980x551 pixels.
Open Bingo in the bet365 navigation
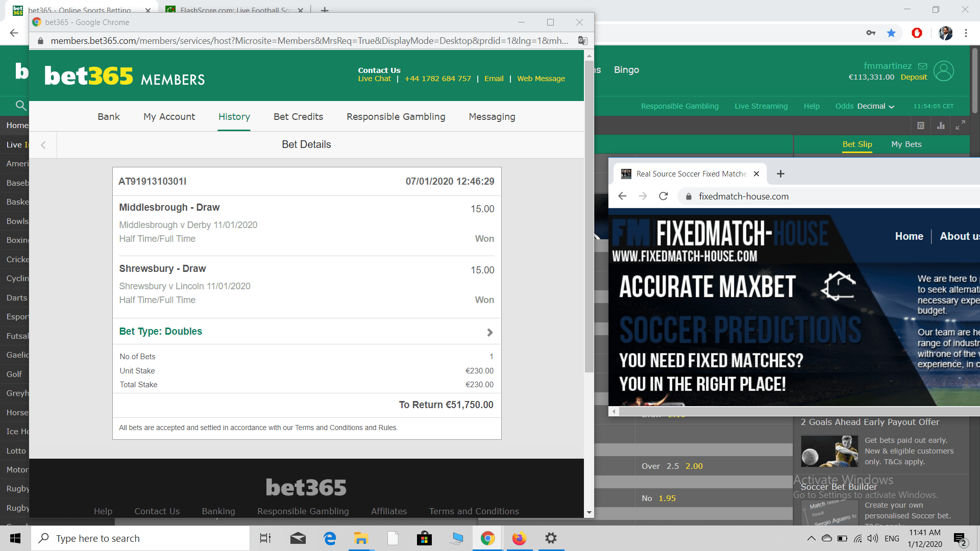coord(626,70)
